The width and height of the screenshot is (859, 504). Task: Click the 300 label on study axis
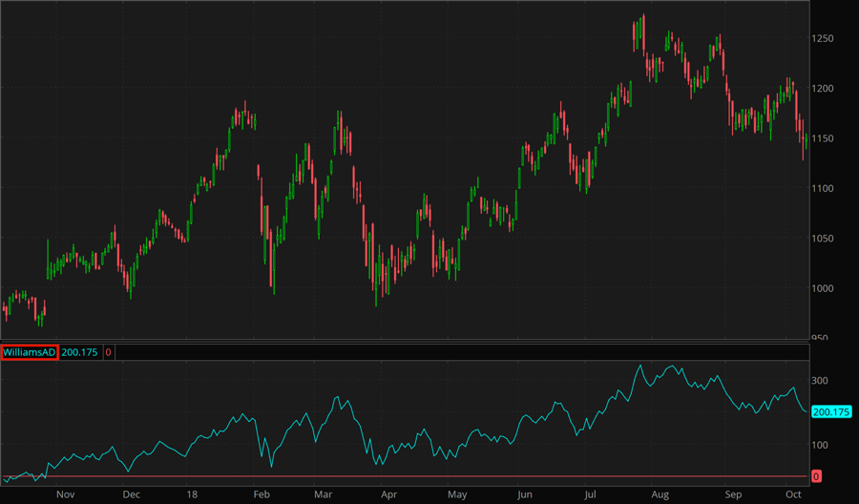tap(820, 381)
